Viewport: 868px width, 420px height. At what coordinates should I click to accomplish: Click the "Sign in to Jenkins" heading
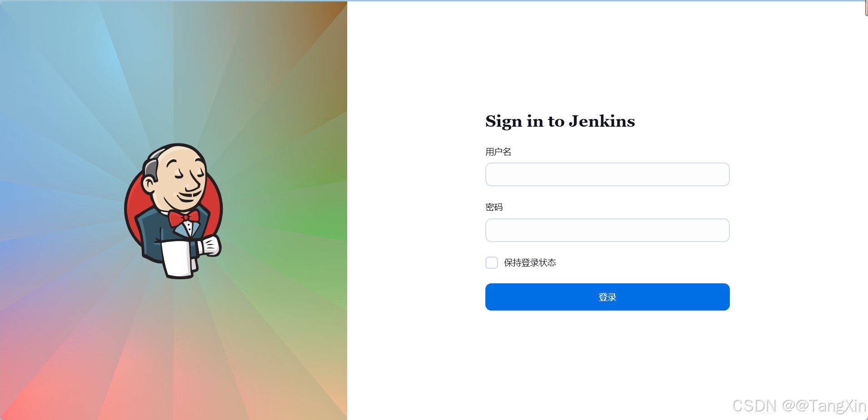(x=560, y=121)
